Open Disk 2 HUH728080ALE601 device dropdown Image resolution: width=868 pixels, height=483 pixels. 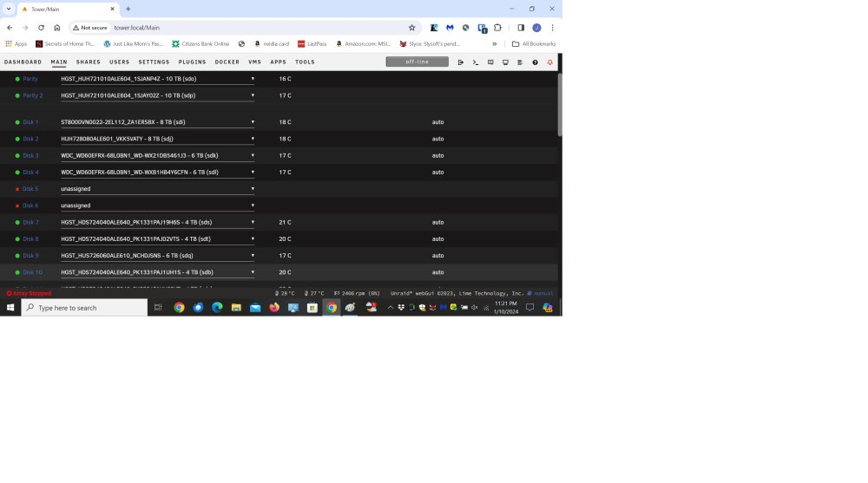pyautogui.click(x=158, y=139)
